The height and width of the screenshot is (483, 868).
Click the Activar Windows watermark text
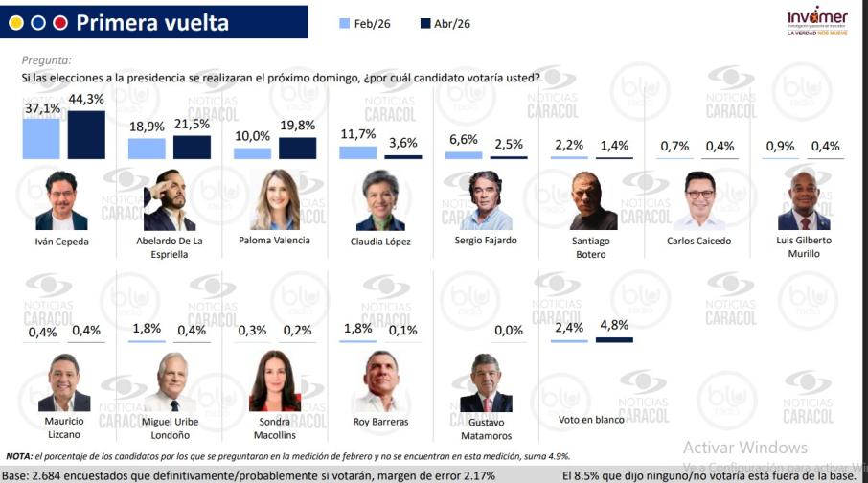click(744, 448)
